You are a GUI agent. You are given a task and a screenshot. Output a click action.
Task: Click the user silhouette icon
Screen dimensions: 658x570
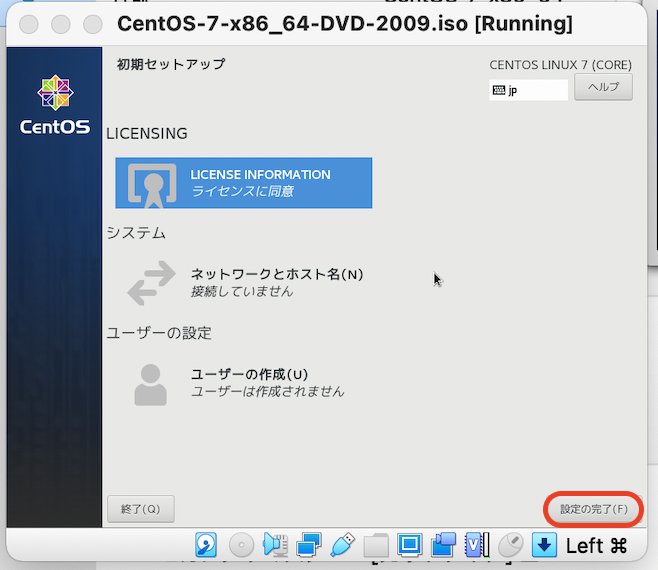pyautogui.click(x=150, y=384)
